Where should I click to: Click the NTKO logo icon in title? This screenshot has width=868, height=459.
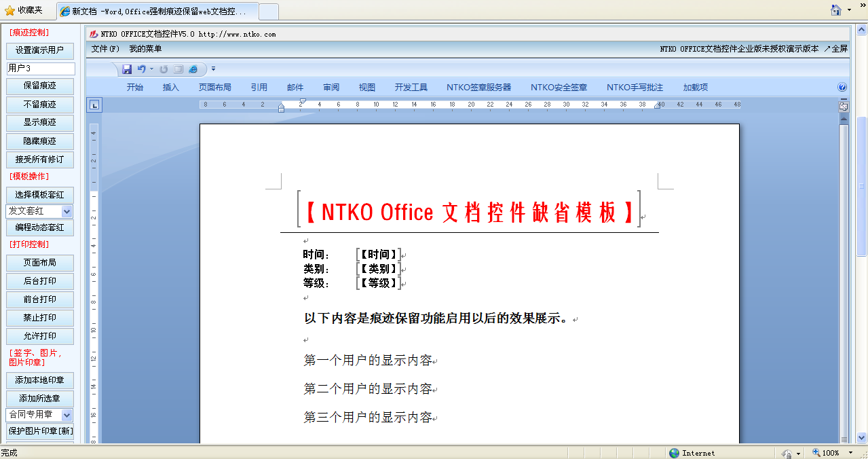coord(94,33)
